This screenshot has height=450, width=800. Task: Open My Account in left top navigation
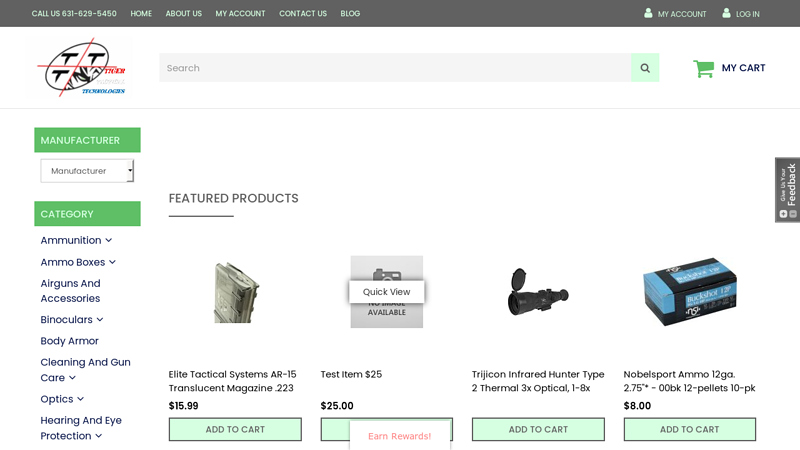pyautogui.click(x=240, y=14)
